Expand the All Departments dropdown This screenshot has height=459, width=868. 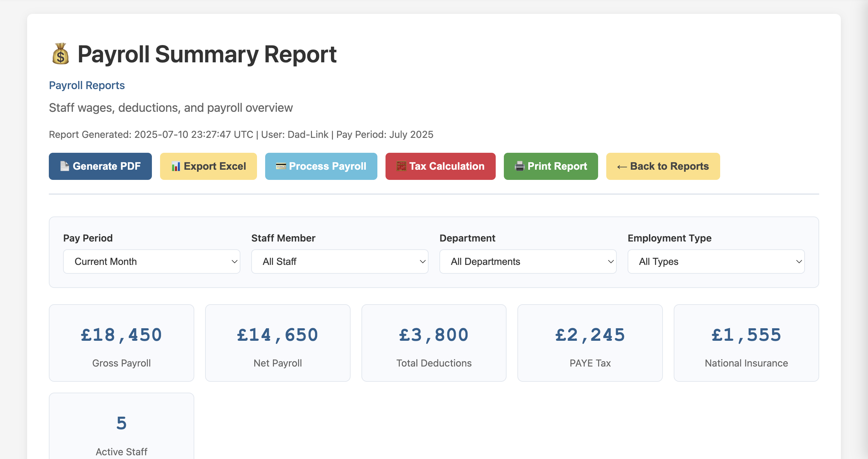coord(528,261)
